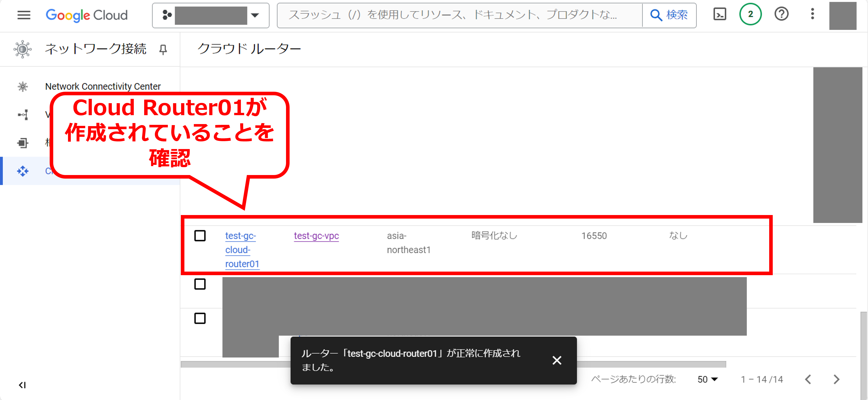Click the Cloud Router sidebar icon
The width and height of the screenshot is (868, 400).
(23, 171)
